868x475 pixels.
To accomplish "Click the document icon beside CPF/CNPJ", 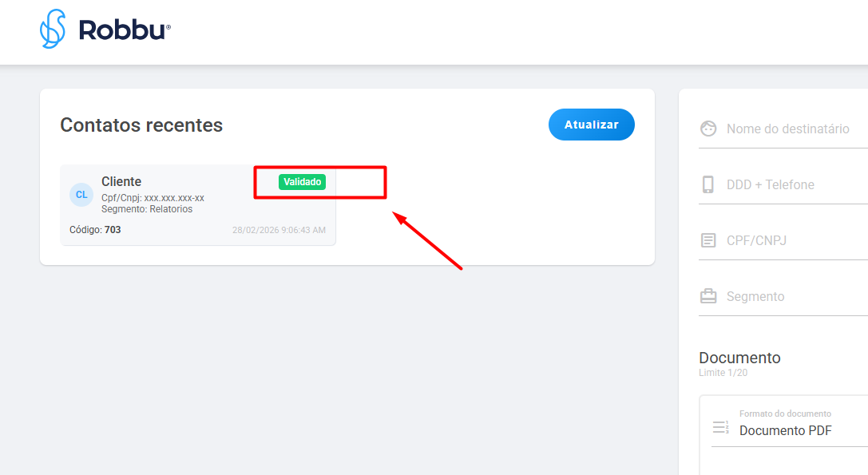I will [x=708, y=240].
